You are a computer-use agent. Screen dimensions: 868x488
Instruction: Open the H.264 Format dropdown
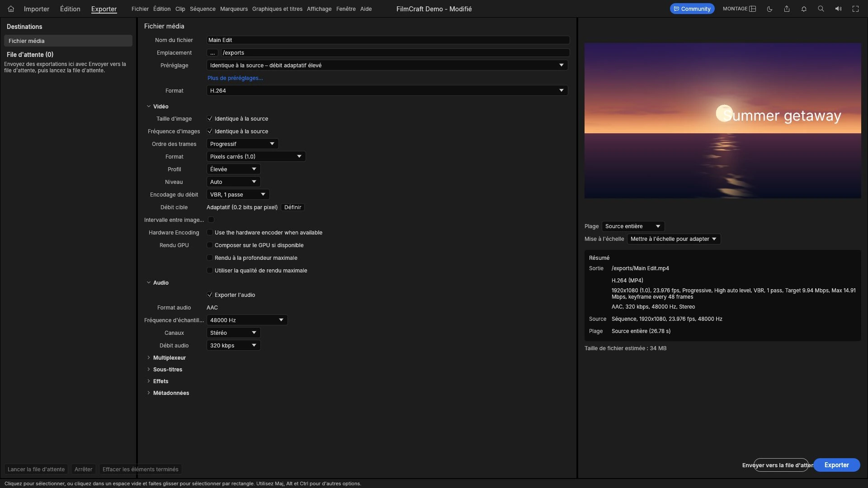pyautogui.click(x=387, y=91)
